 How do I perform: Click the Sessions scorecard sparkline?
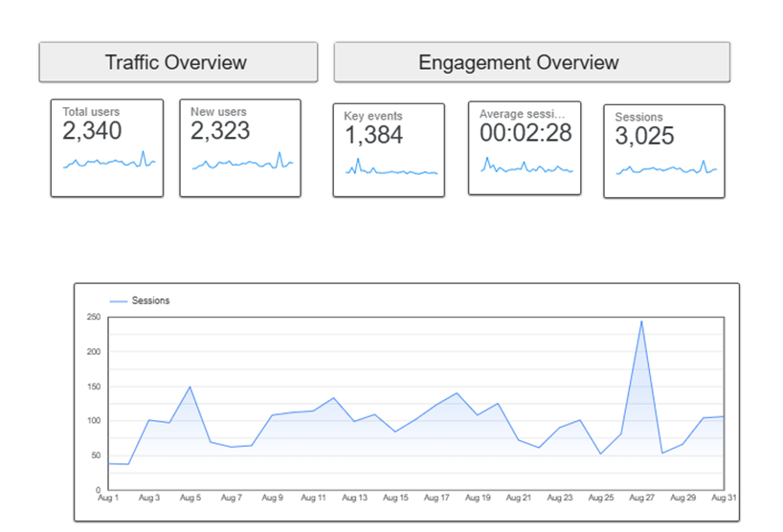click(666, 167)
